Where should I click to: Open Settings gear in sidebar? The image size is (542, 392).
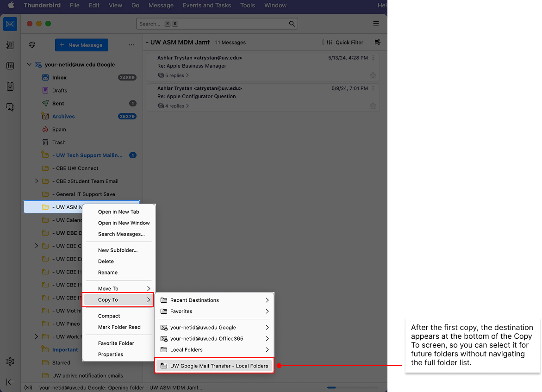[x=10, y=361]
